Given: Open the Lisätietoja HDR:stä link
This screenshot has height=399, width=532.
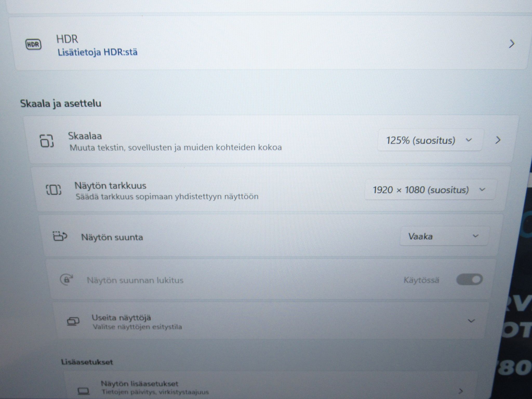Looking at the screenshot, I should (x=97, y=52).
